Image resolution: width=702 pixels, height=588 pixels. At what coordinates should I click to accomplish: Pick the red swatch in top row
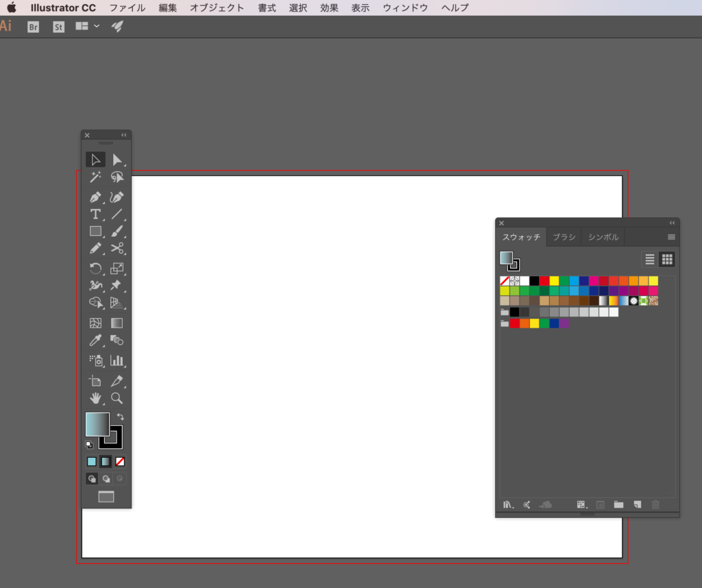(544, 281)
